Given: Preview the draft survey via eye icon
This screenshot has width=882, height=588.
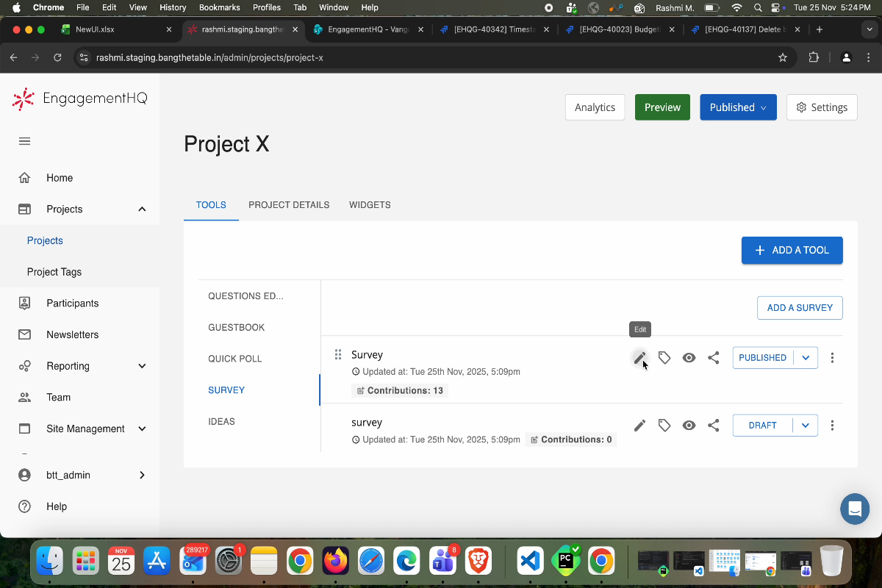Looking at the screenshot, I should (x=689, y=425).
